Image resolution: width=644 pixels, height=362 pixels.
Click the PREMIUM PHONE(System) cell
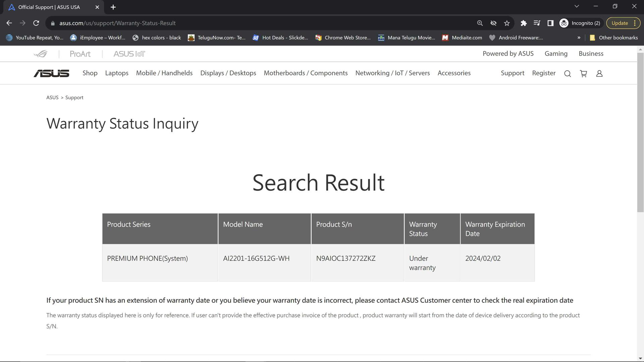click(x=160, y=263)
